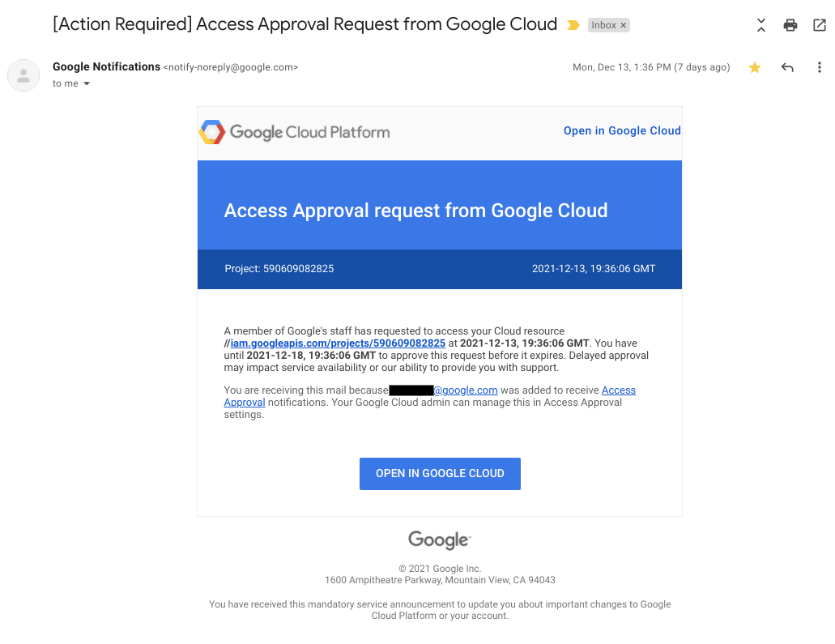The width and height of the screenshot is (835, 644).
Task: Click the Google logo in footer
Action: (439, 540)
